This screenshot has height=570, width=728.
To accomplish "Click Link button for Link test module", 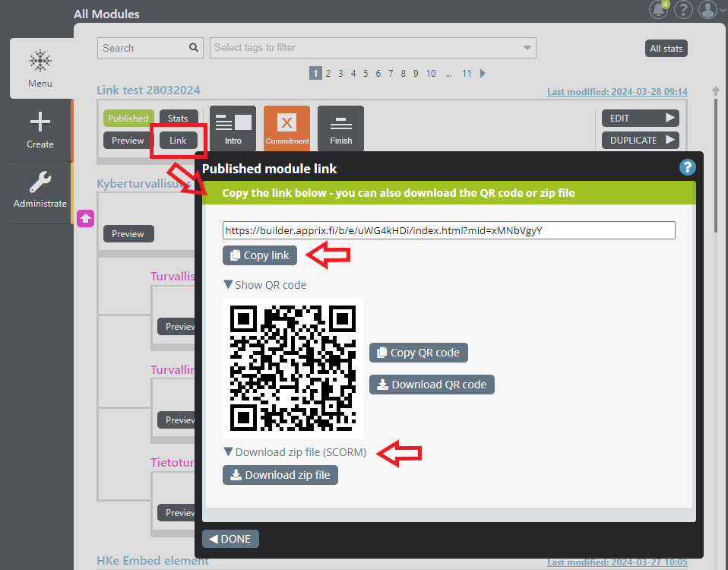I will [x=178, y=140].
